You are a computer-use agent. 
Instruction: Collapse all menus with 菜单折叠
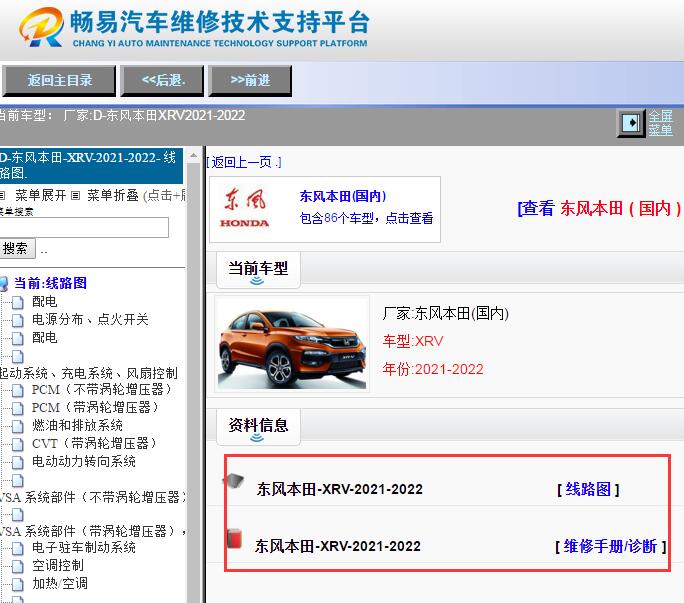(x=112, y=195)
